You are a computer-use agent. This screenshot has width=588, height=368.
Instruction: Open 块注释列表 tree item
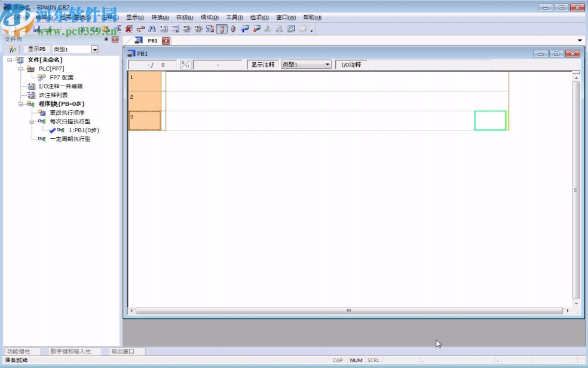coord(53,95)
